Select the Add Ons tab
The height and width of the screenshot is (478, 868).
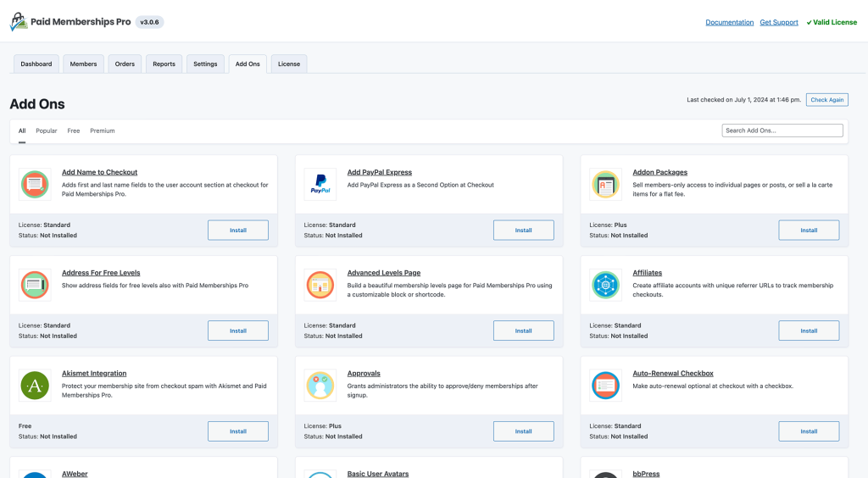(x=248, y=64)
